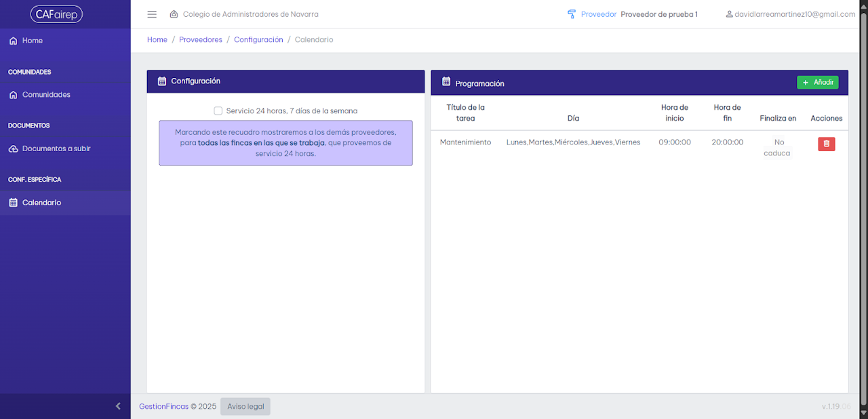Click the Aviso legal button

[245, 406]
